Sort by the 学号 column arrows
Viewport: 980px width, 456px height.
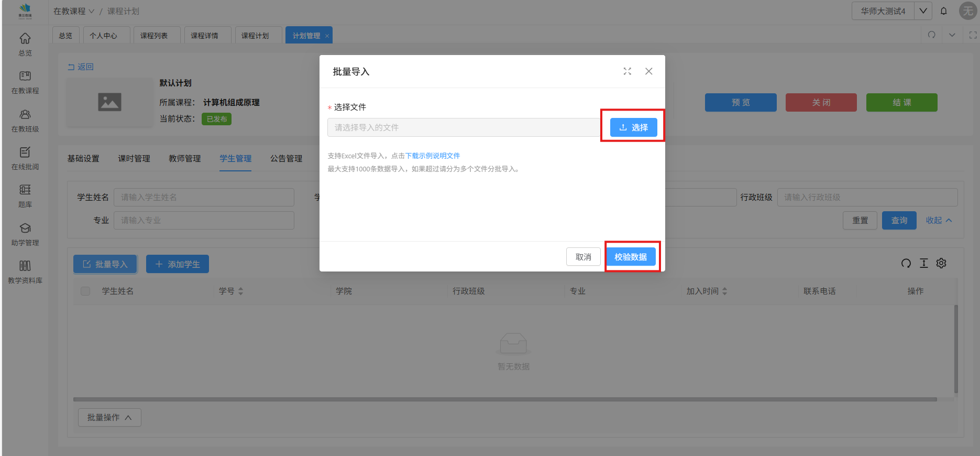pyautogui.click(x=240, y=291)
